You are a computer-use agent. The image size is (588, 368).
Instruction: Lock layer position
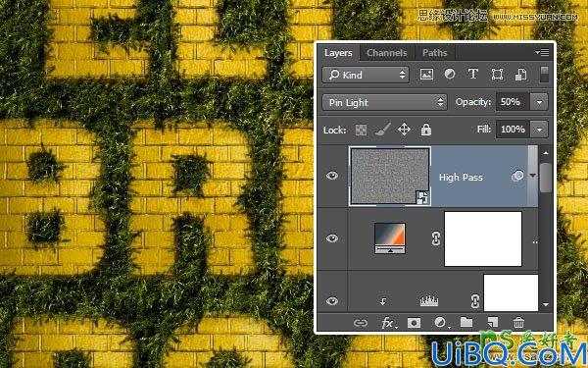coord(404,130)
